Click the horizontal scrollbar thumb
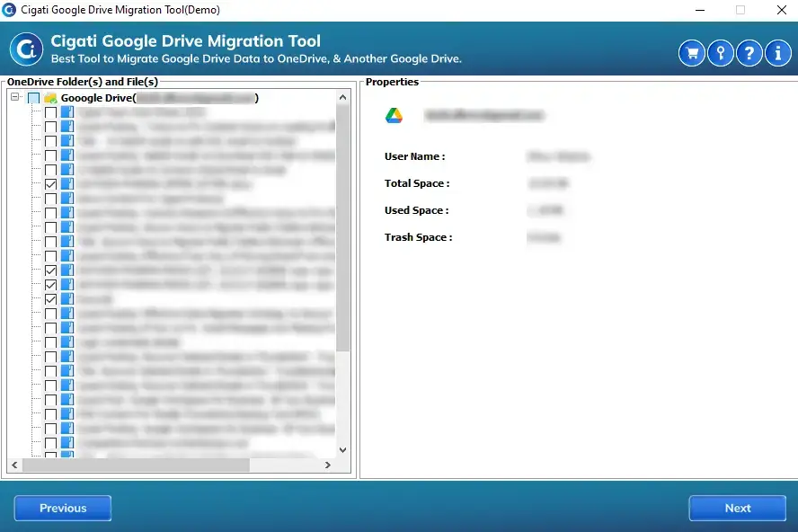The height and width of the screenshot is (532, 798). 136,465
